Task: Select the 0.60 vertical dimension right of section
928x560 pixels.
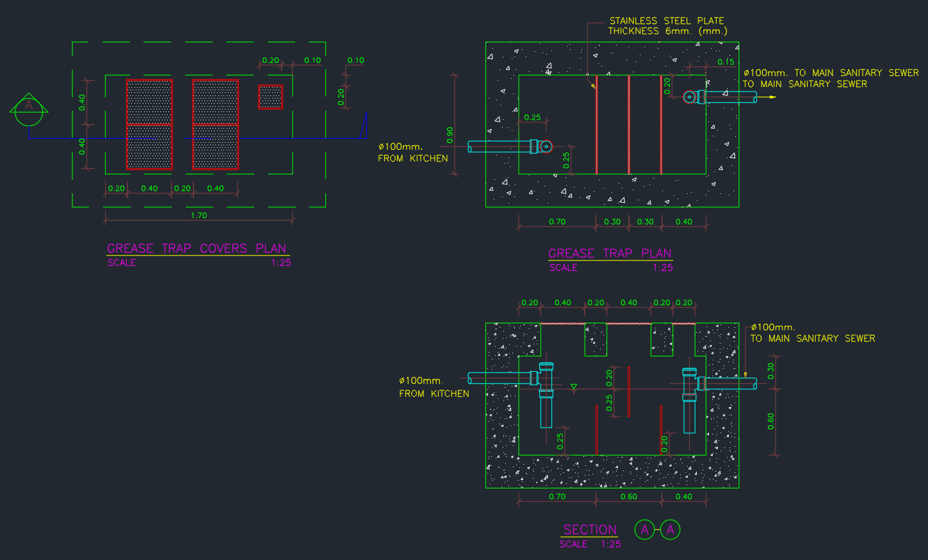Action: [x=771, y=421]
